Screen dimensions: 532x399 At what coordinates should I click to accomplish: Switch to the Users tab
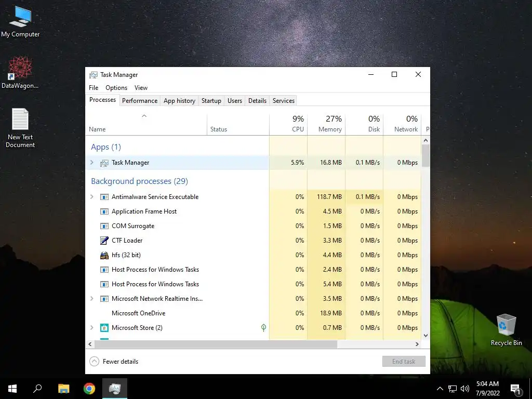tap(235, 101)
